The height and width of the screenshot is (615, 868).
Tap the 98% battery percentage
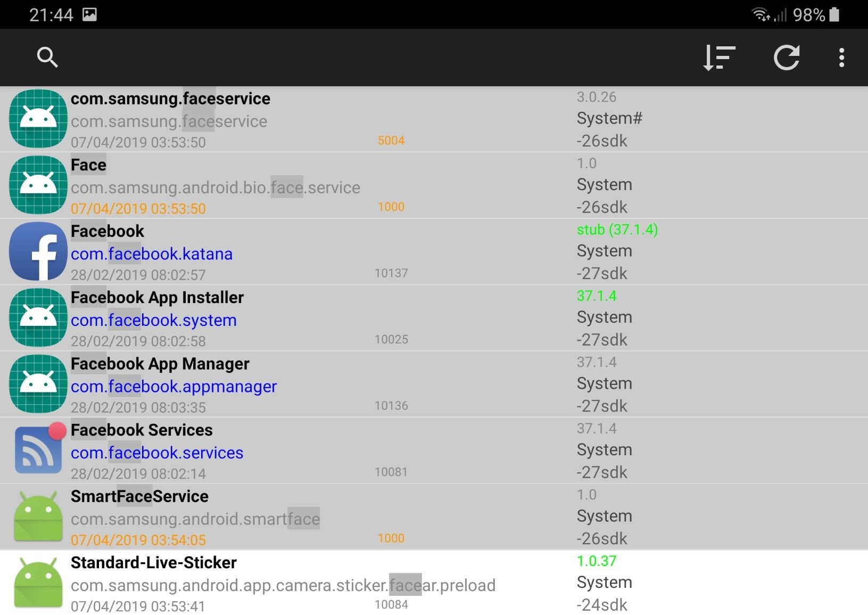(x=809, y=15)
